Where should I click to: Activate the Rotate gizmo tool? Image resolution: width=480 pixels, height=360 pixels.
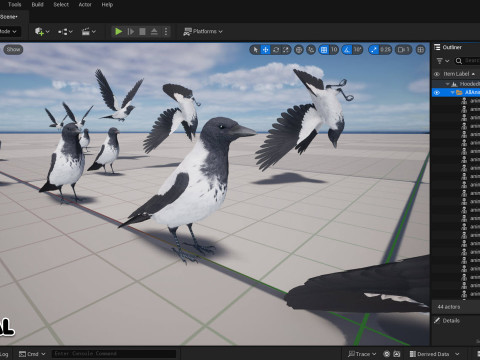pyautogui.click(x=276, y=50)
